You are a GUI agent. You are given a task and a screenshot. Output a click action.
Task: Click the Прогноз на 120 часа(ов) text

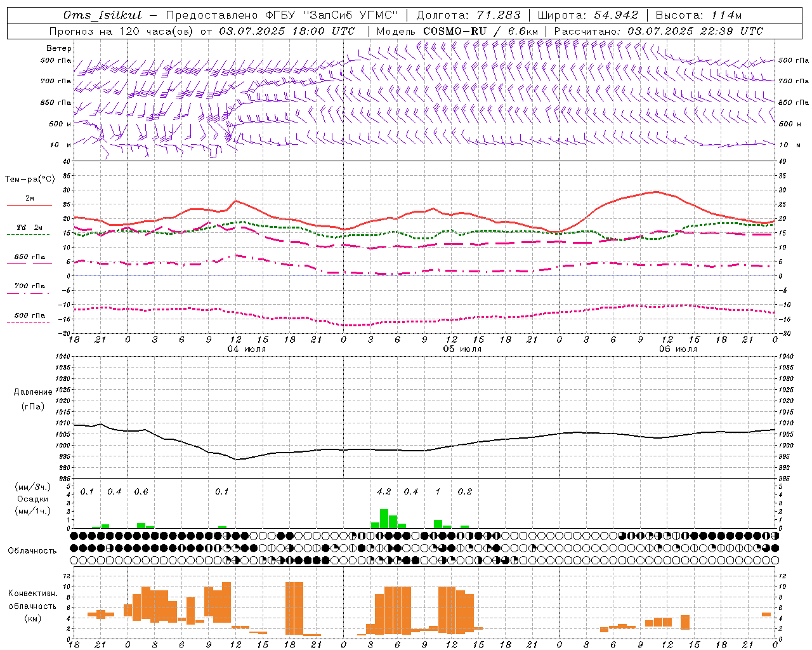pos(122,31)
